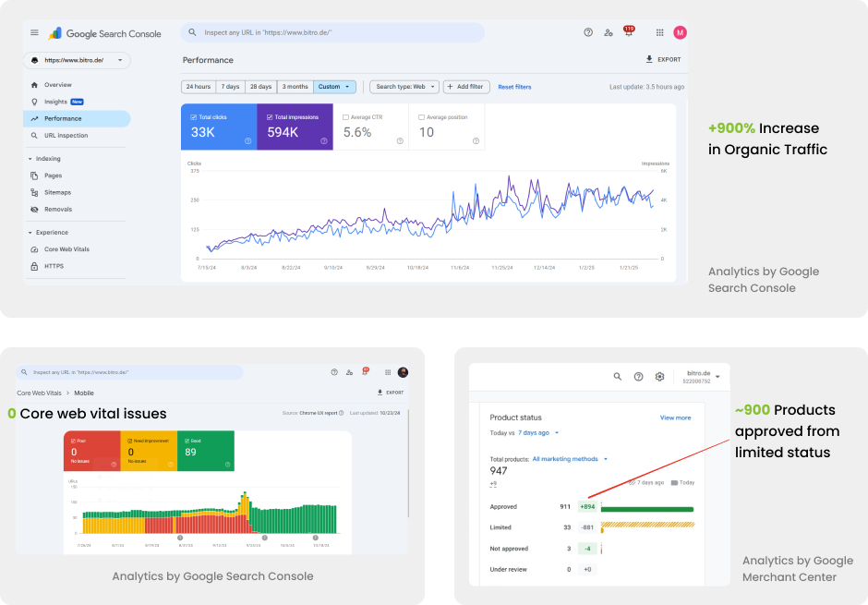Open Core Web Vitals in the sidebar
This screenshot has width=868, height=605.
click(x=66, y=249)
